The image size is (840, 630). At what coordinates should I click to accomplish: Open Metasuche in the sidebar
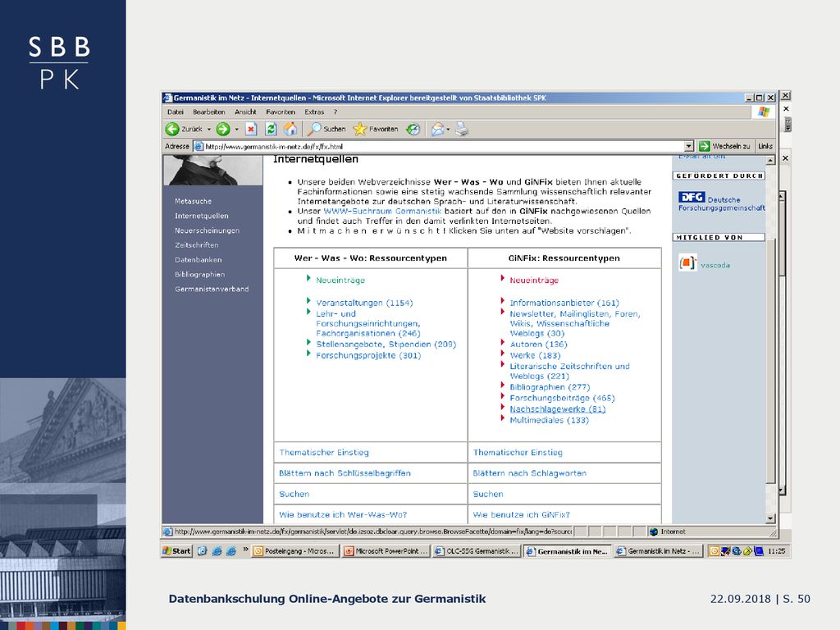(x=193, y=202)
